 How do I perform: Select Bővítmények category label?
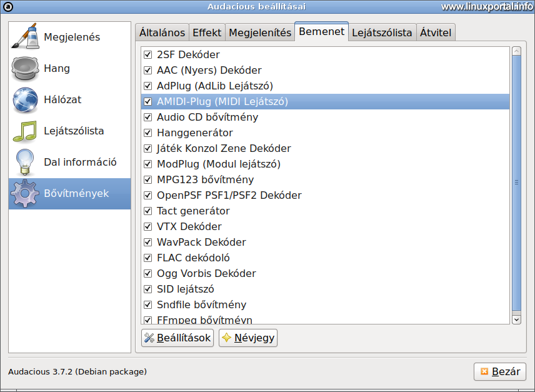coord(76,193)
